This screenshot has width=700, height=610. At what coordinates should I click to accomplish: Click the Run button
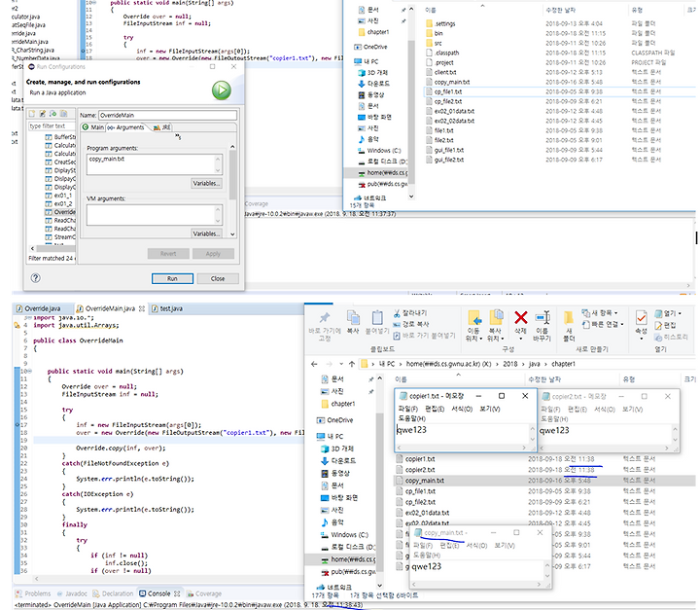tap(172, 278)
